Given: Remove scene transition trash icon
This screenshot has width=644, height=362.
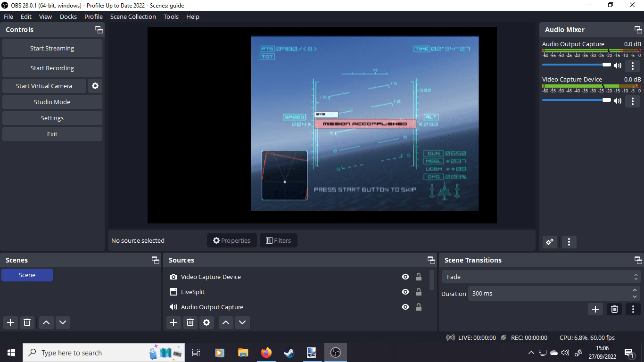Looking at the screenshot, I should [614, 309].
